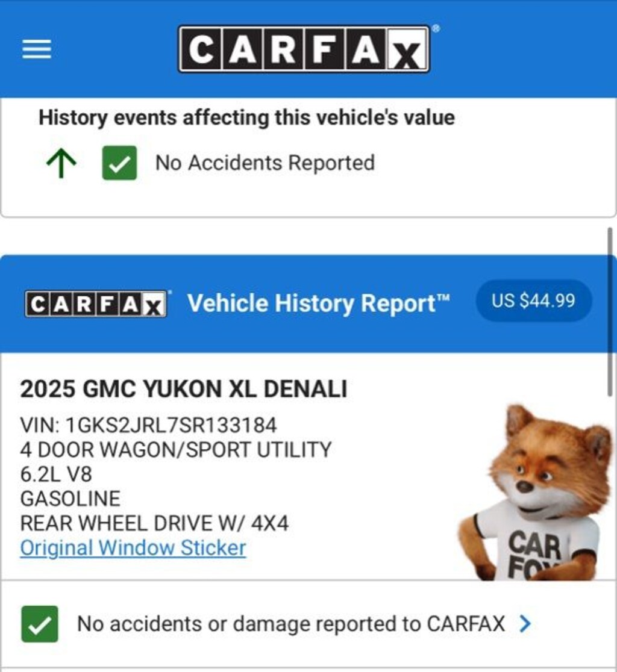This screenshot has width=617, height=672.
Task: Click the REAR WHEEL DRIVE W/ 4X4 text
Action: pyautogui.click(x=154, y=523)
